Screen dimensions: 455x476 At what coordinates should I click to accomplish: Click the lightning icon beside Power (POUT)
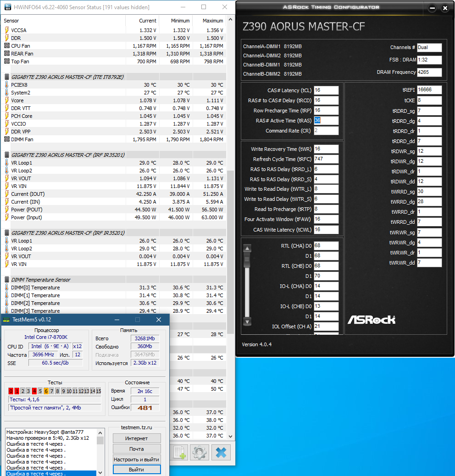pos(7,210)
